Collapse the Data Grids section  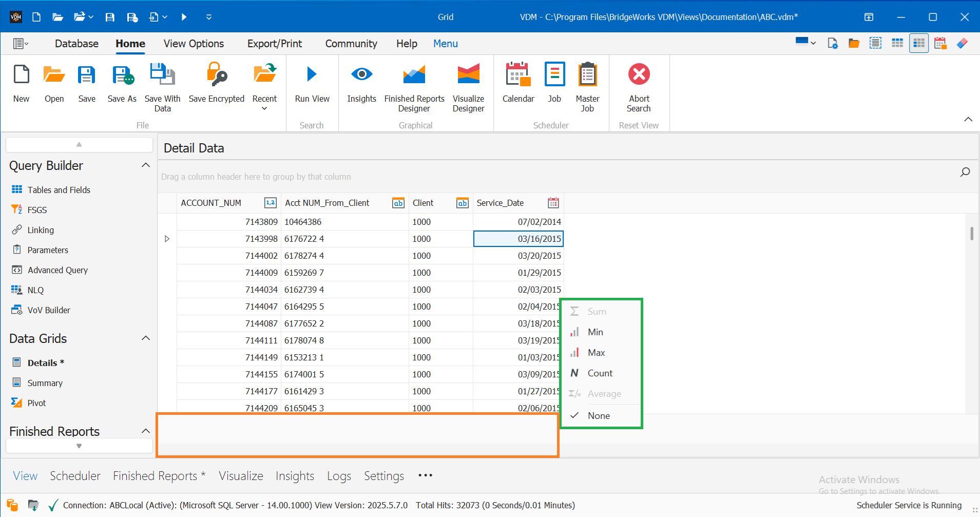146,338
